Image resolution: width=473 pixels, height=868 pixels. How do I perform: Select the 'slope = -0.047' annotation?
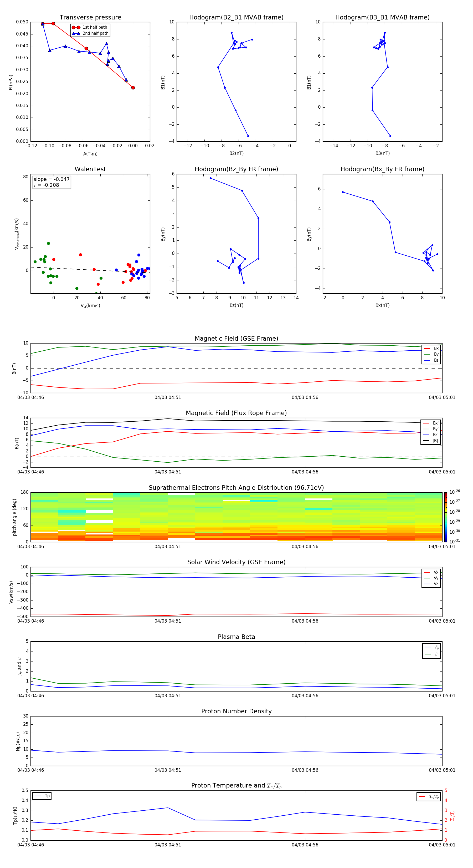coord(52,179)
